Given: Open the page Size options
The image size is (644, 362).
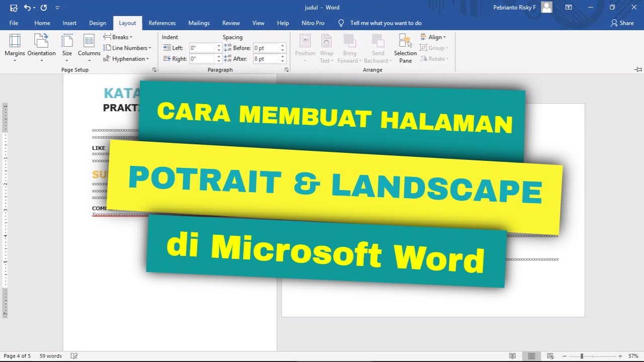Looking at the screenshot, I should pos(67,48).
